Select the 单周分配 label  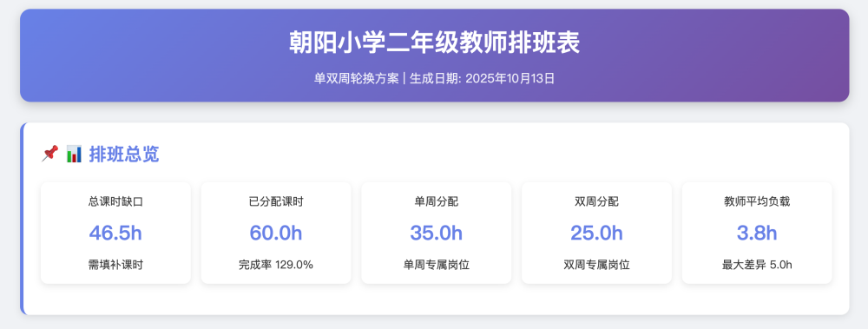tap(437, 201)
